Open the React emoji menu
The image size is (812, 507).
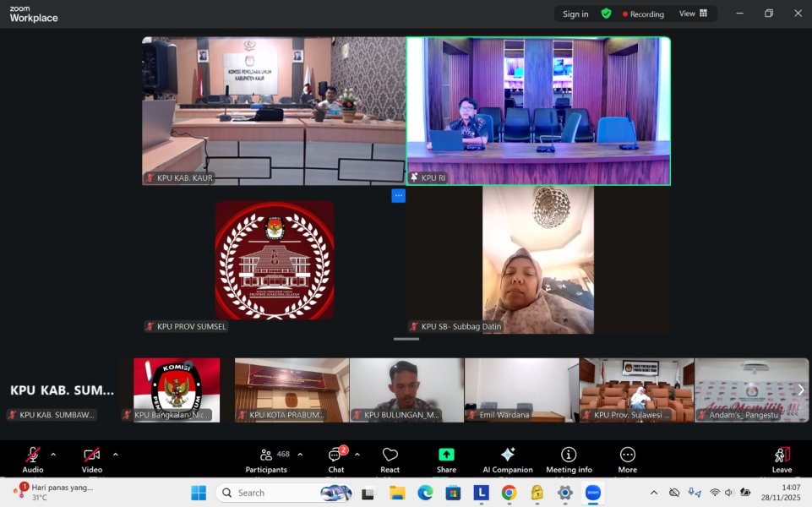(390, 459)
